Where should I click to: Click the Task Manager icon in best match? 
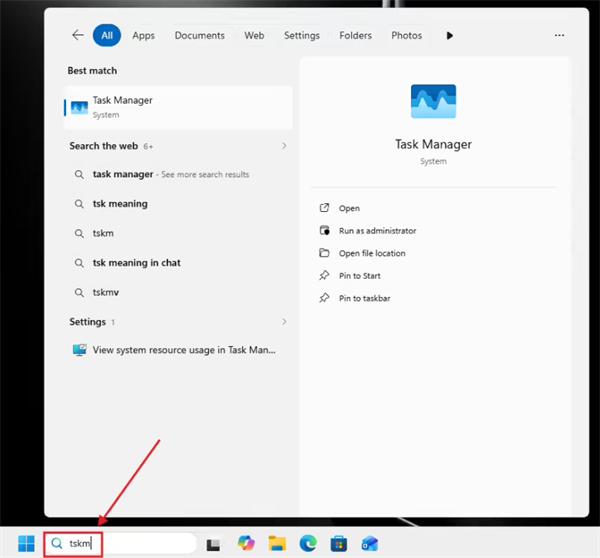(x=80, y=108)
